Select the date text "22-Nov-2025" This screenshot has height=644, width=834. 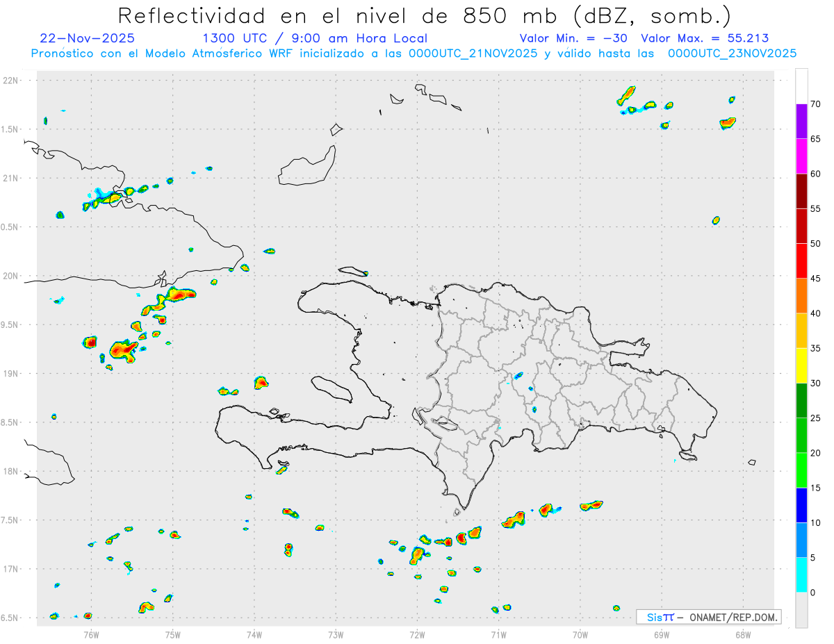point(88,38)
